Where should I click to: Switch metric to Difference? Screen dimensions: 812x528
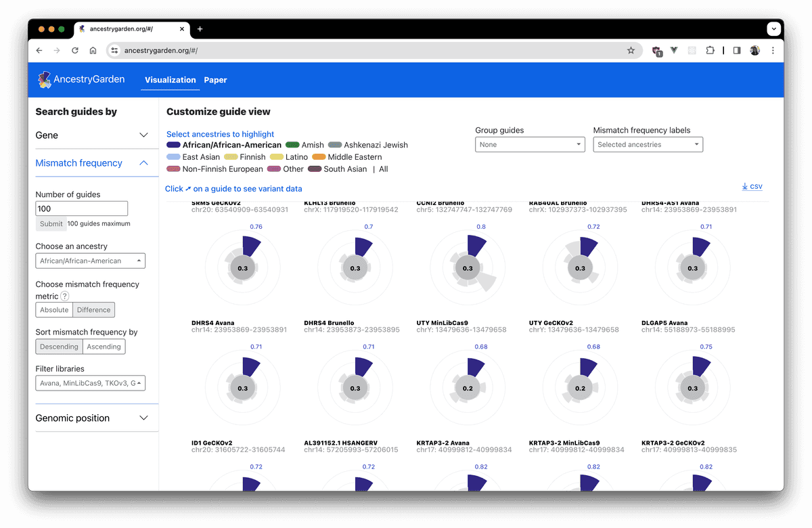pos(93,310)
